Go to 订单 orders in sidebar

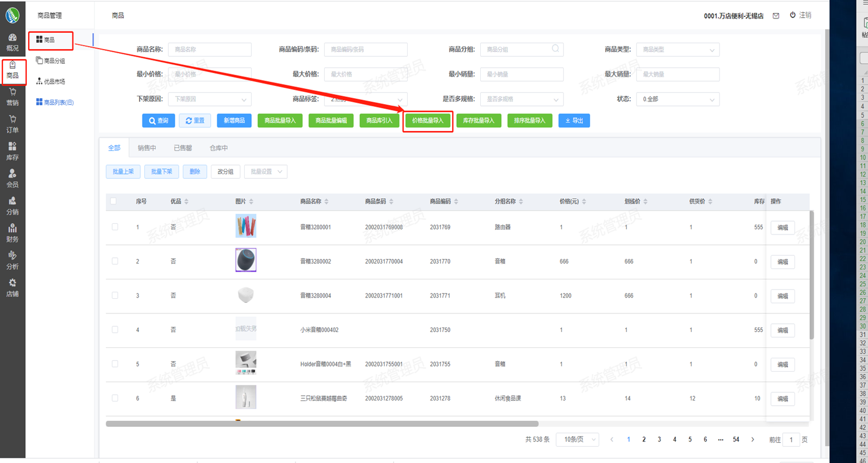point(12,124)
